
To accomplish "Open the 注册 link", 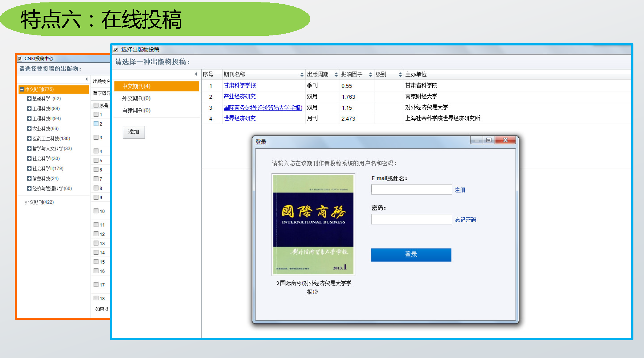I will (x=460, y=190).
